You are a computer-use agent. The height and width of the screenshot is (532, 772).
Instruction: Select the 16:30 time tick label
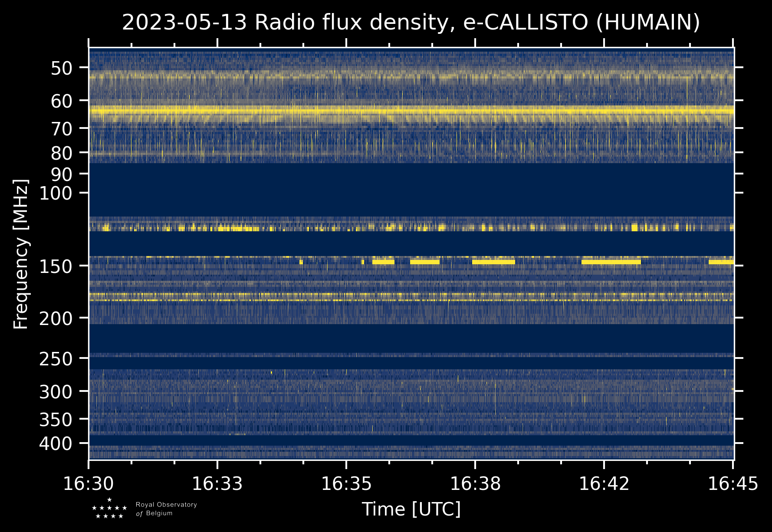point(89,484)
